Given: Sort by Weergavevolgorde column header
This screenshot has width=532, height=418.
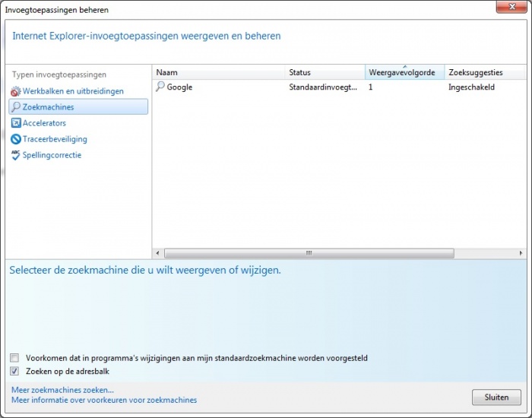Looking at the screenshot, I should point(404,72).
